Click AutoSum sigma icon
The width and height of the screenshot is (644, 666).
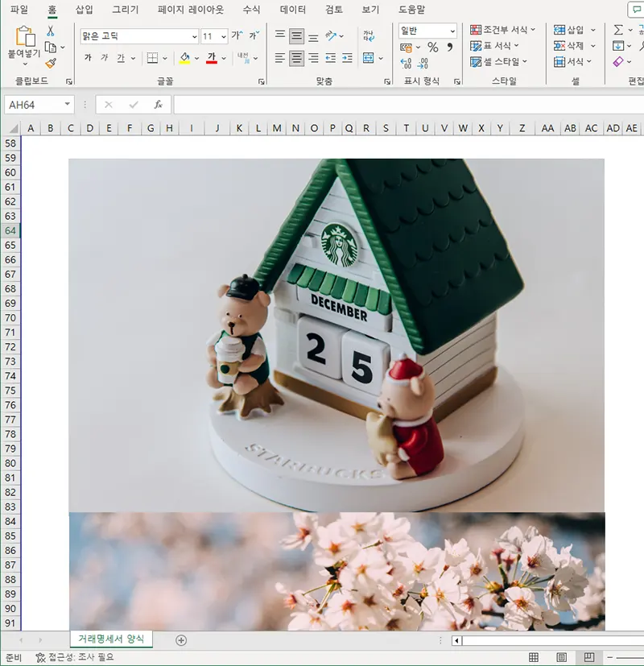(x=618, y=30)
